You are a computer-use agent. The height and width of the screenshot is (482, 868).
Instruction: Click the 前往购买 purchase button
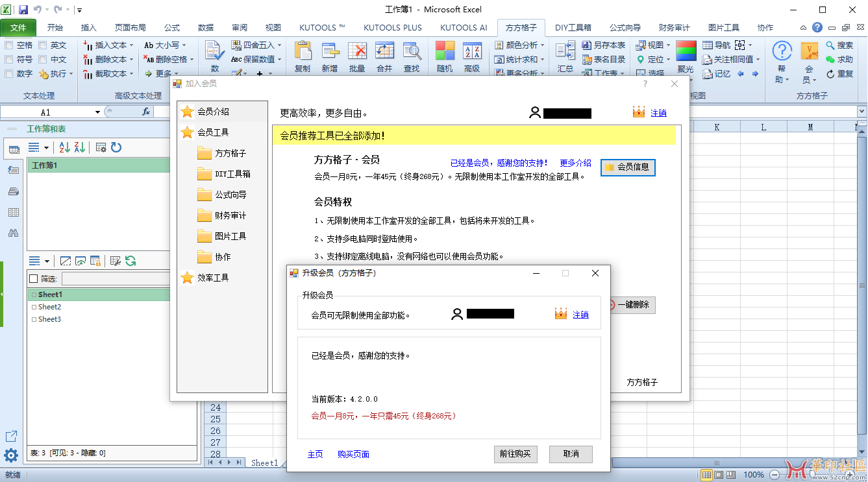tap(515, 454)
